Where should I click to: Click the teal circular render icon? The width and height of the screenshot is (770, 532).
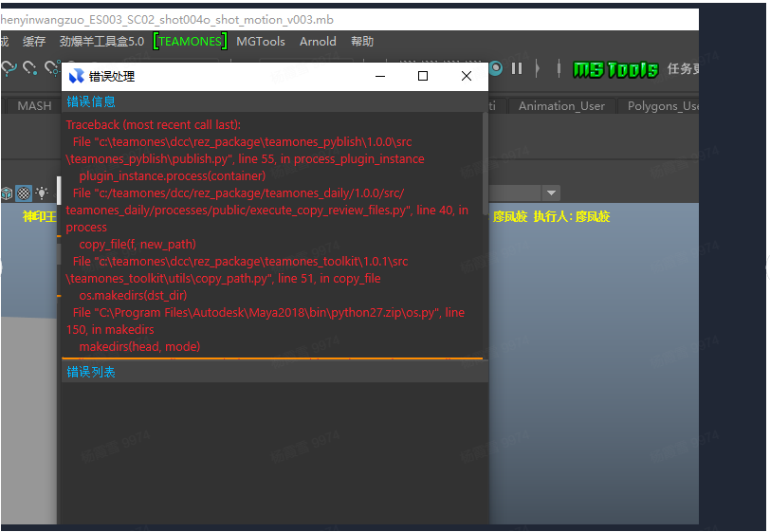tap(496, 68)
